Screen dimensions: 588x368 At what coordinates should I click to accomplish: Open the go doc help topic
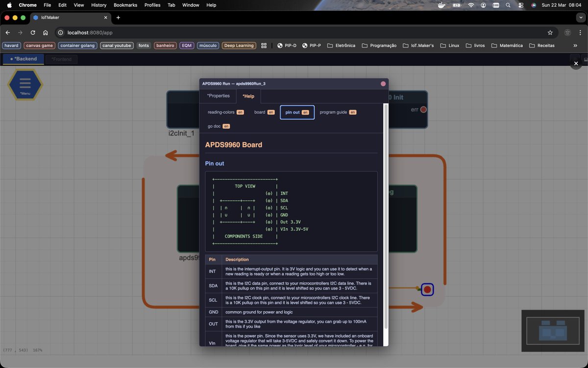point(219,126)
